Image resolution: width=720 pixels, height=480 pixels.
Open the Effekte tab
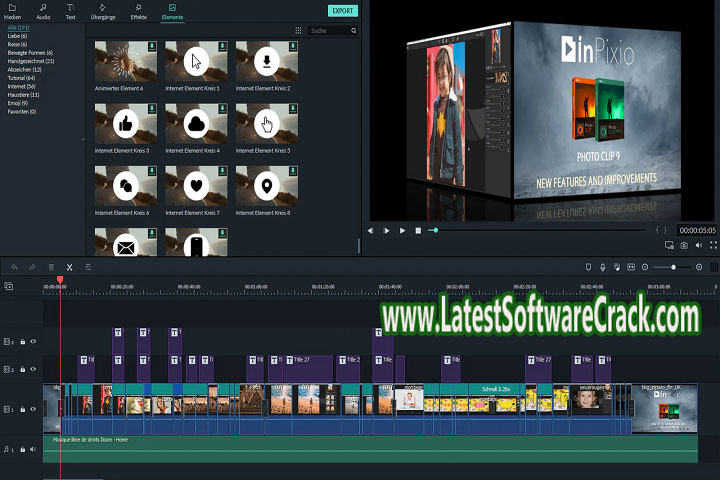(x=139, y=12)
